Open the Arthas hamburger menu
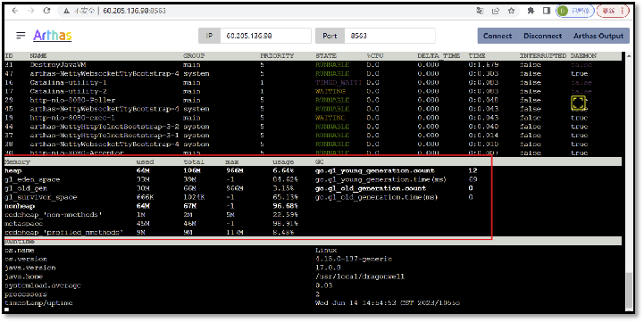644x322 pixels. 21,36
